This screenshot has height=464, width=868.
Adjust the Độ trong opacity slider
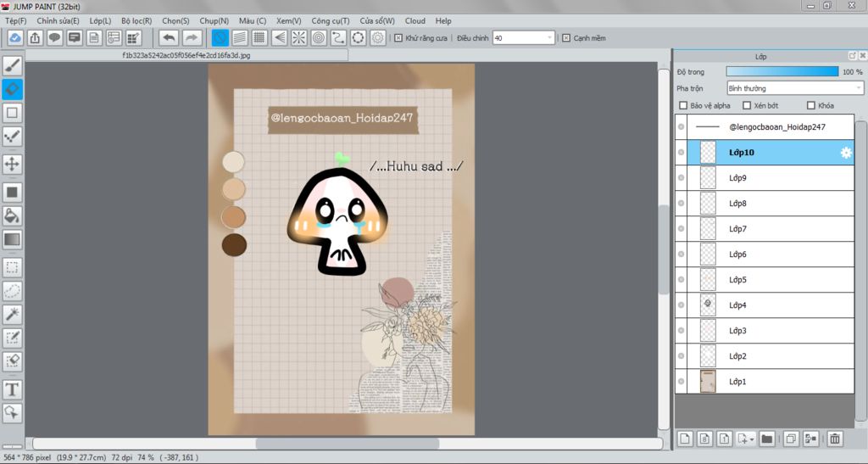click(x=782, y=72)
